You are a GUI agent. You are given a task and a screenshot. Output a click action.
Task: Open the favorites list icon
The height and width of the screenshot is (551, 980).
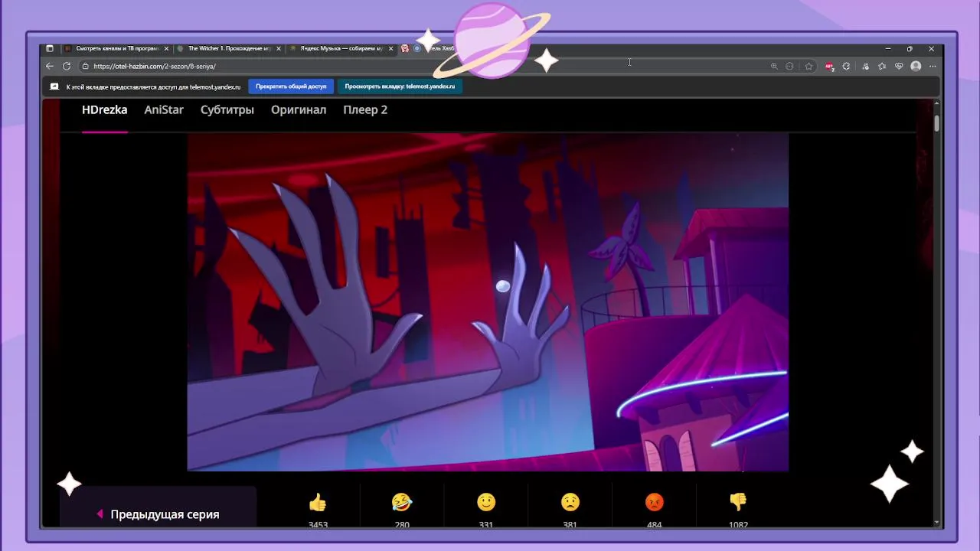(881, 67)
